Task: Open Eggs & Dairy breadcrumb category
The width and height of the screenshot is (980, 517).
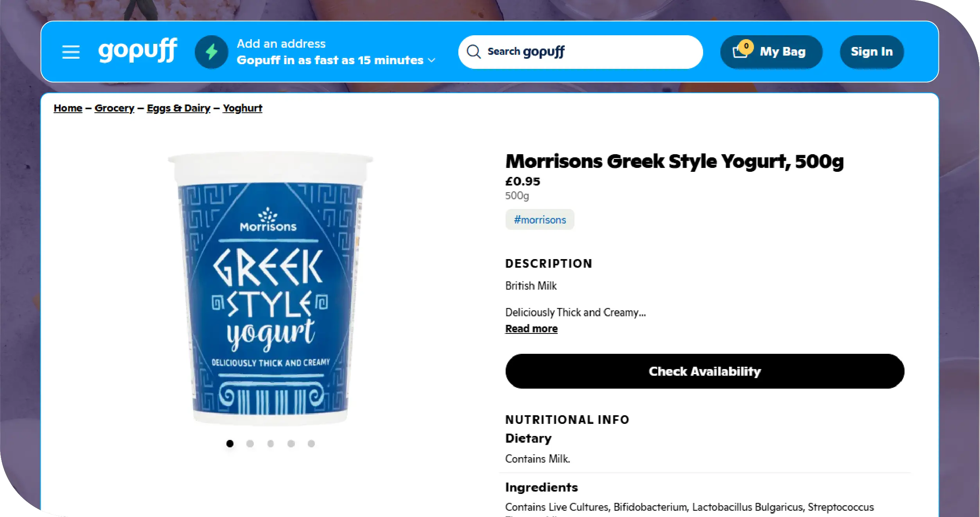Action: pyautogui.click(x=178, y=108)
